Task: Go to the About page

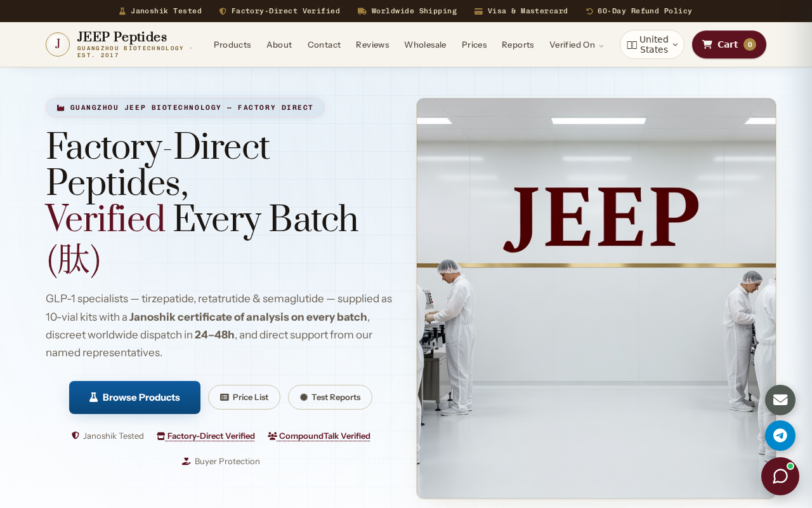Action: [x=279, y=44]
